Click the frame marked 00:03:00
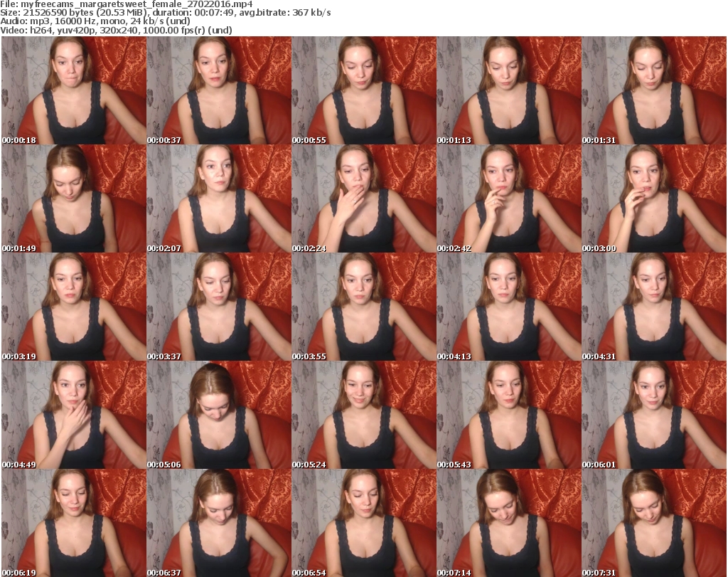The image size is (728, 577). [653, 198]
